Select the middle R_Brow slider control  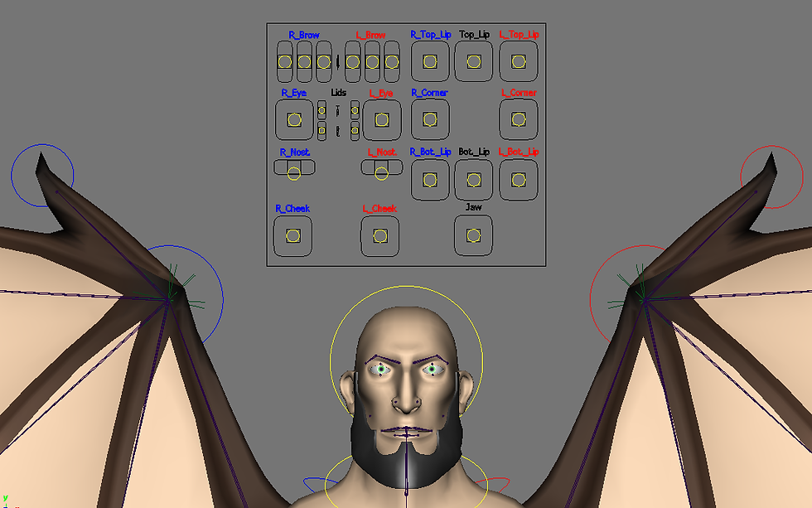[x=305, y=62]
